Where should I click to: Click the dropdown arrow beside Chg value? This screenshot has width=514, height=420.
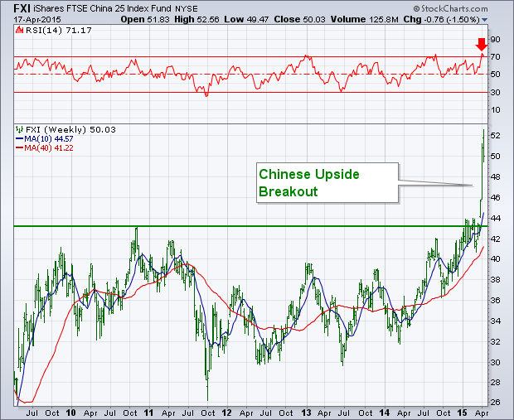point(484,20)
